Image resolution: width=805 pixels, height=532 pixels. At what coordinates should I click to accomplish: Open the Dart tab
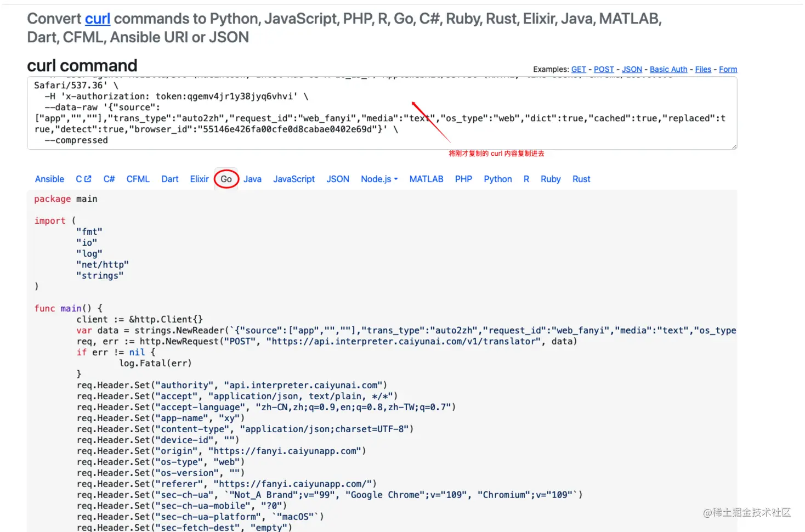[x=169, y=179]
